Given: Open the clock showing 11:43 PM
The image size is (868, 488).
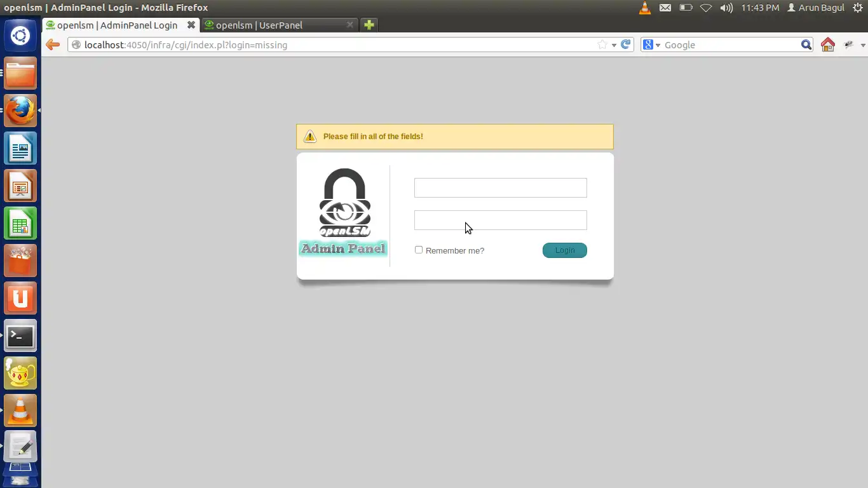Looking at the screenshot, I should pos(760,8).
